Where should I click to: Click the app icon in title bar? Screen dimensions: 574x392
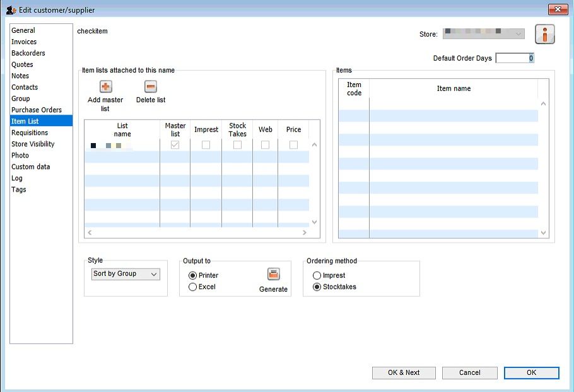tap(11, 9)
